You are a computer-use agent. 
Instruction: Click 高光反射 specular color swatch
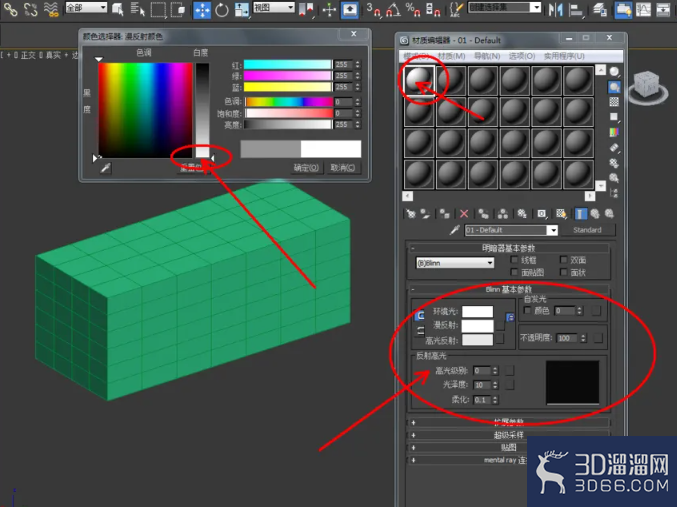click(x=478, y=340)
